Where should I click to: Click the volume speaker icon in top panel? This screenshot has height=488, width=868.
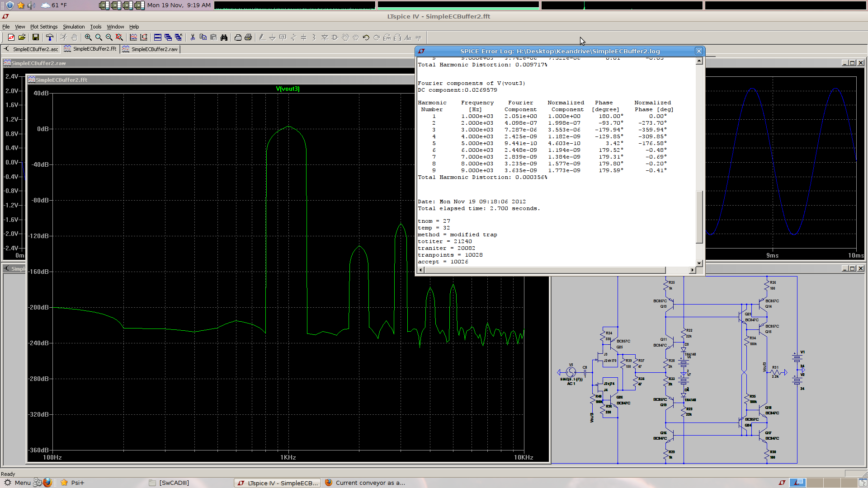coord(31,5)
